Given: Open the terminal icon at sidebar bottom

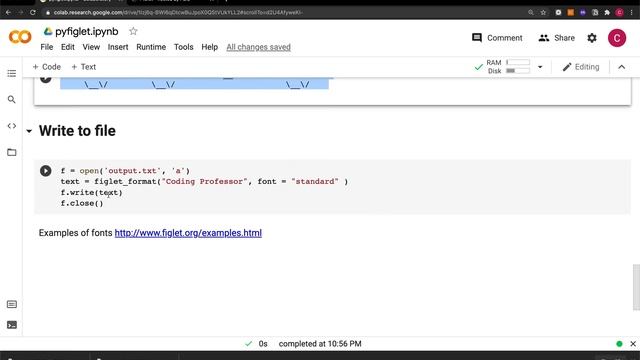Looking at the screenshot, I should coord(12,325).
